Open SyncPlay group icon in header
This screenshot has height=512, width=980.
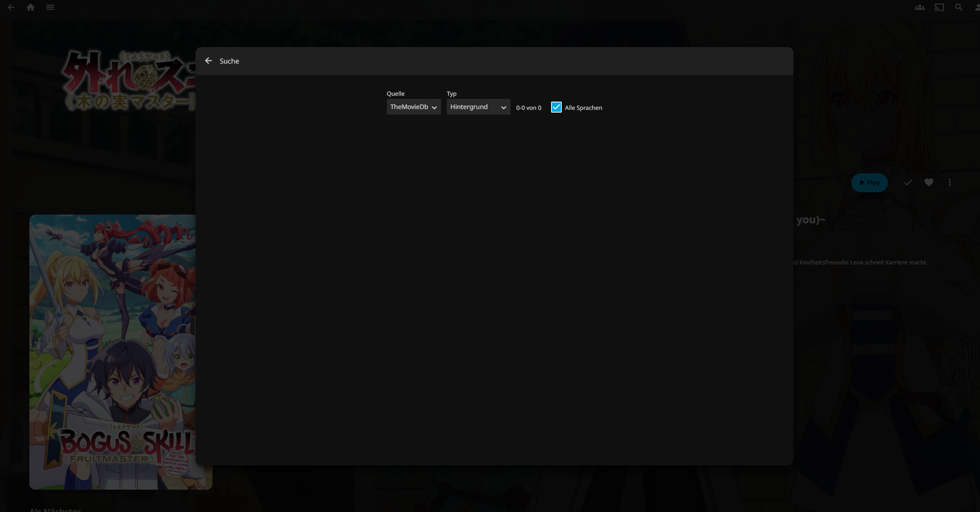tap(919, 7)
